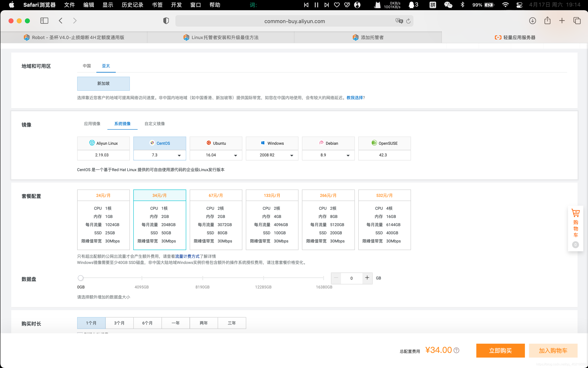The image size is (588, 368).
Task: Open the shopping cart side widget
Action: coord(575,228)
